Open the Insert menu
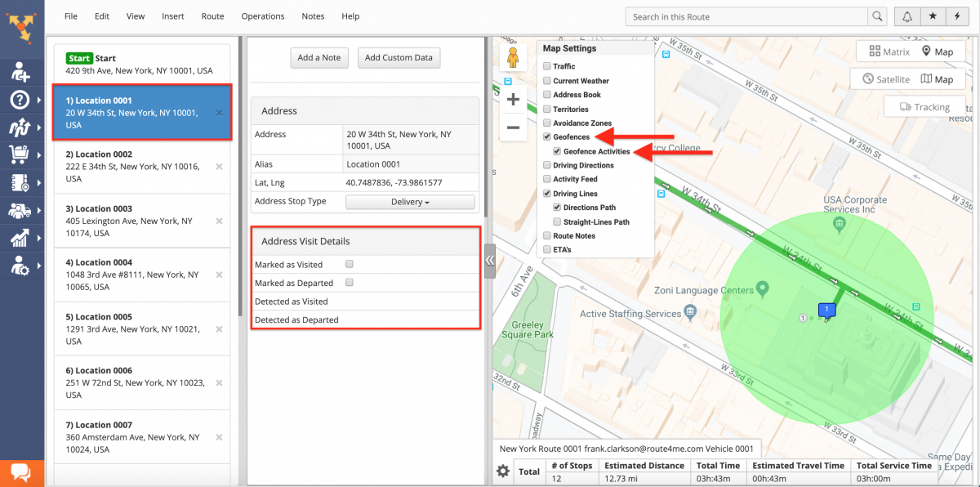The height and width of the screenshot is (487, 980). pyautogui.click(x=173, y=16)
